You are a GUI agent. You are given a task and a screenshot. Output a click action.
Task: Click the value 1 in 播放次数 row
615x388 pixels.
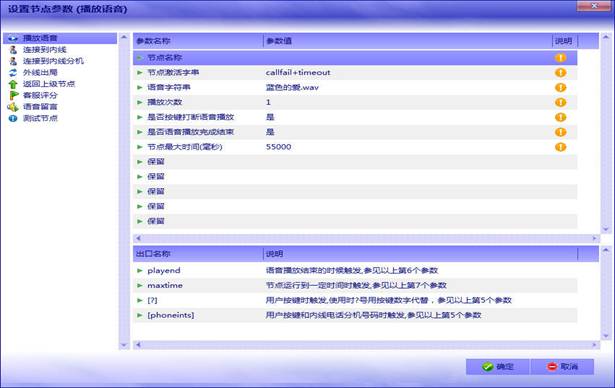pos(268,102)
